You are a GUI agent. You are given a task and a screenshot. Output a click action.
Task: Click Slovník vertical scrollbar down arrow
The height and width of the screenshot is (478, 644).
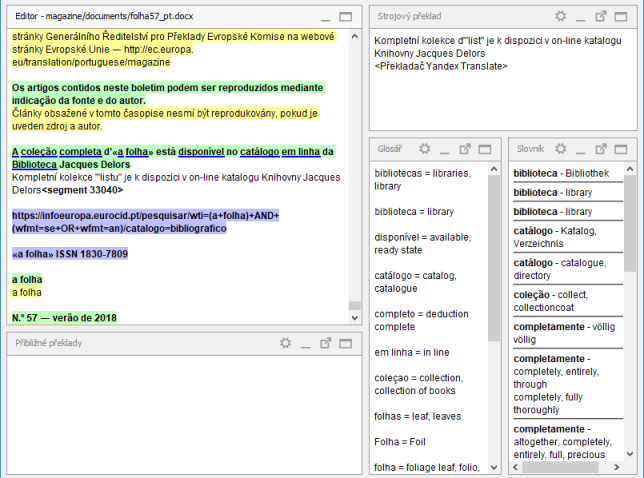tap(630, 454)
